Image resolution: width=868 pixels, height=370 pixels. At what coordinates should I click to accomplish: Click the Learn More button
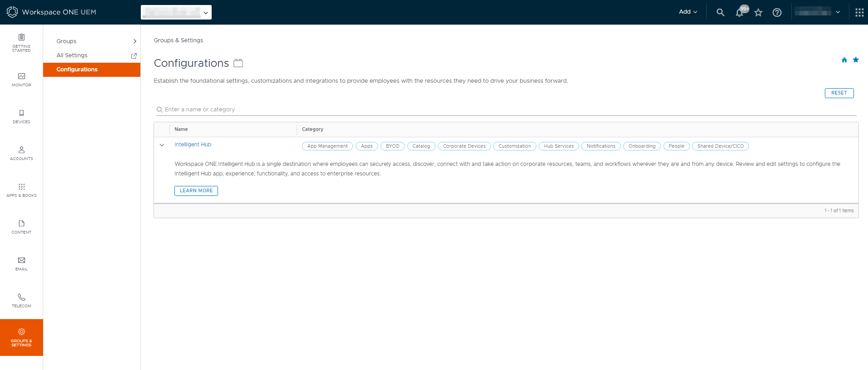click(x=196, y=191)
